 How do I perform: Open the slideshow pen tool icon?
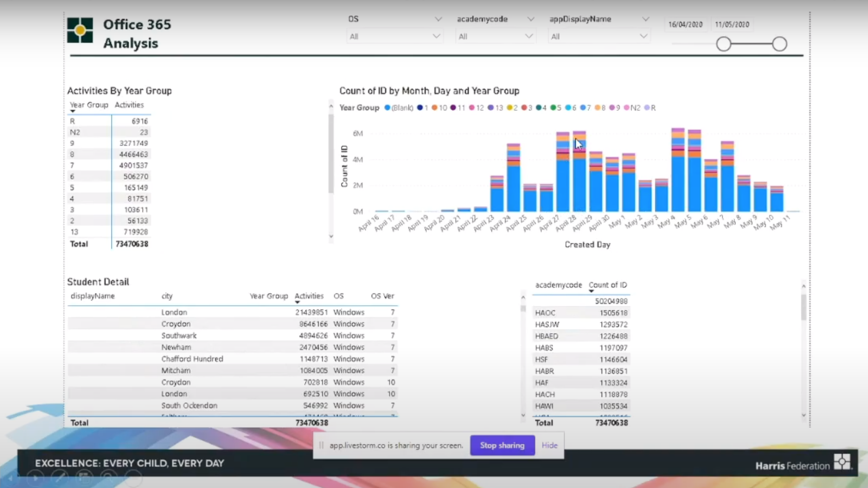[x=60, y=478]
